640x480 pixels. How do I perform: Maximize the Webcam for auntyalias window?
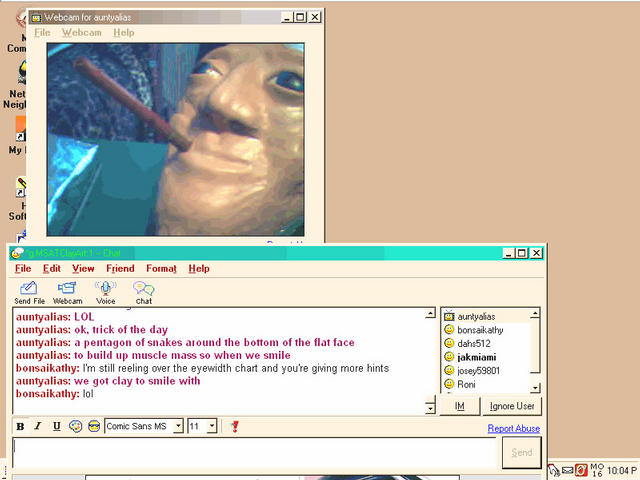pyautogui.click(x=300, y=17)
